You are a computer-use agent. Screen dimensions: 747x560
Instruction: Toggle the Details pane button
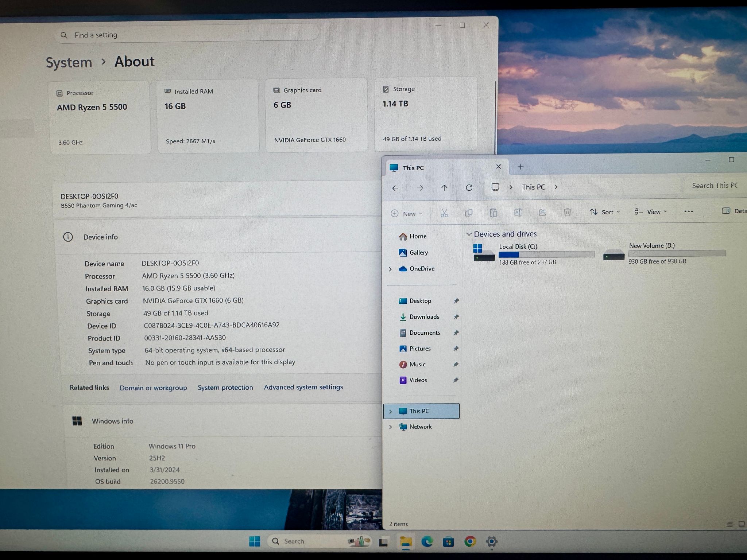(734, 211)
